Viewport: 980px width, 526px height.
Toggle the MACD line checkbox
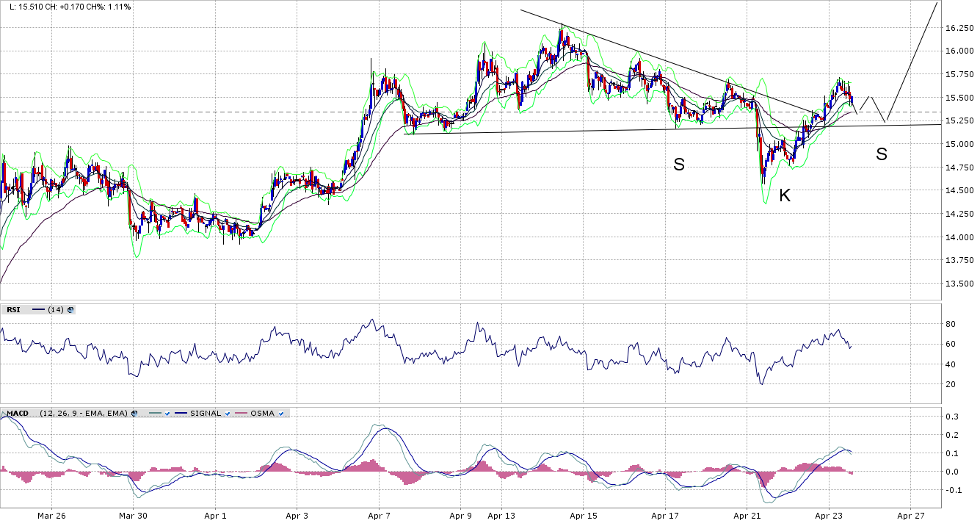pos(167,414)
